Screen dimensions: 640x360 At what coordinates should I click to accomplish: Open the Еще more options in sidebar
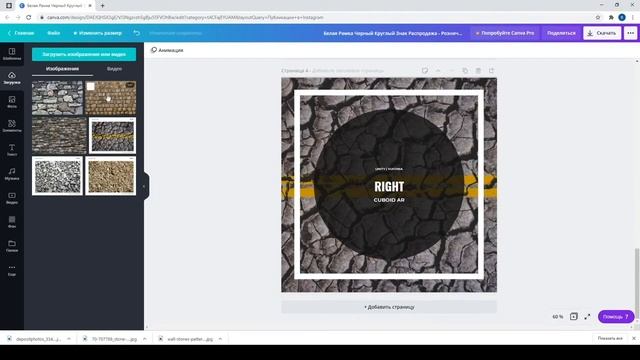pyautogui.click(x=12, y=270)
